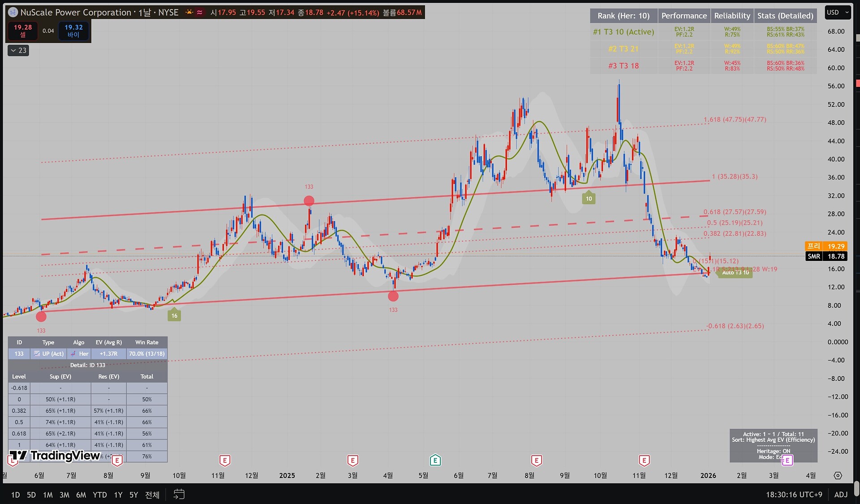Screen dimensions: 860x504
Task: Collapse the indicator legend showing 23
Action: tap(18, 51)
